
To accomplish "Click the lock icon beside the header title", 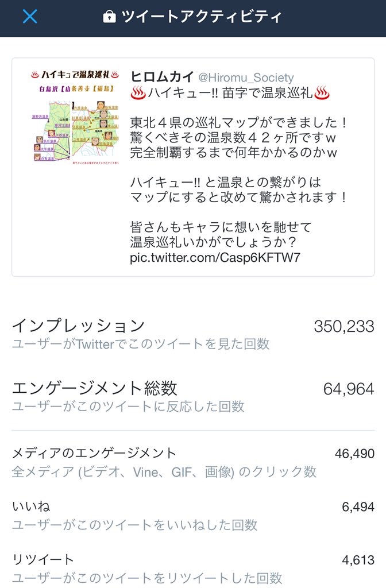I will (x=109, y=17).
